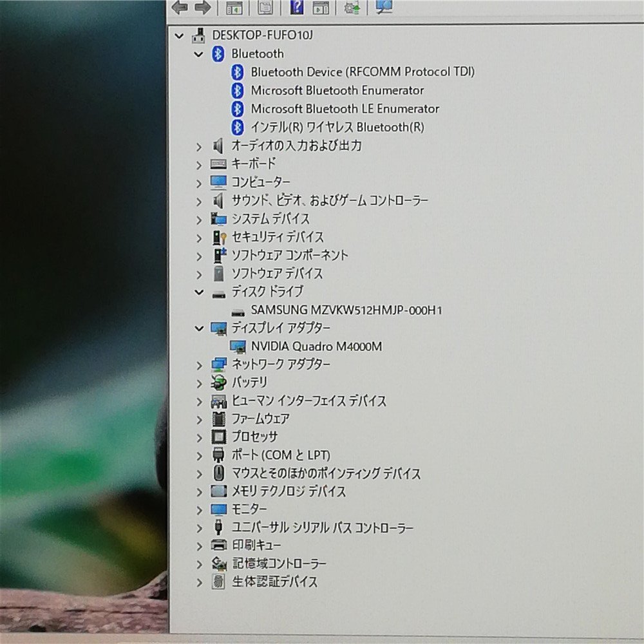Click the Forward arrow toolbar icon
Viewport: 644px width, 644px height.
(202, 7)
